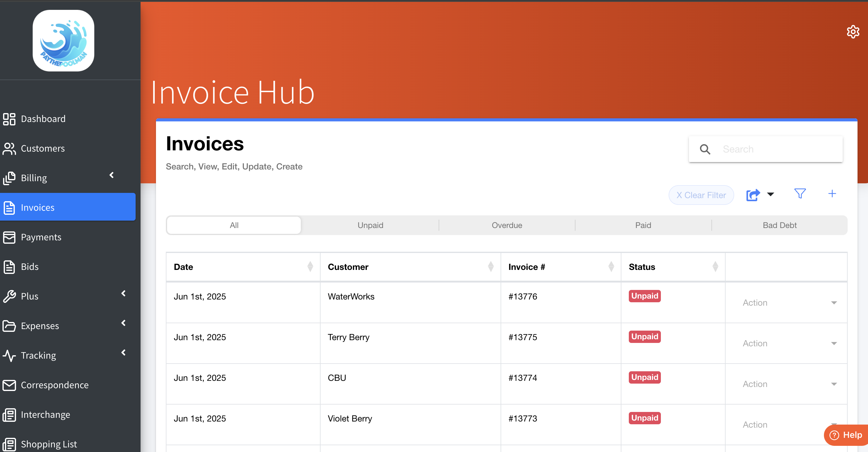Click the plus icon to add invoice
Screen dimensions: 868x452
click(832, 194)
